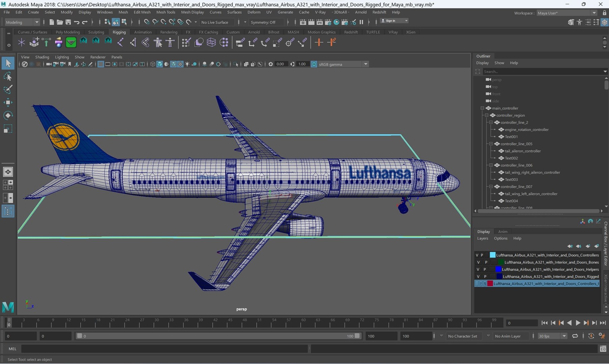Toggle the Auto Keyframe button
The width and height of the screenshot is (609, 364).
(x=591, y=336)
